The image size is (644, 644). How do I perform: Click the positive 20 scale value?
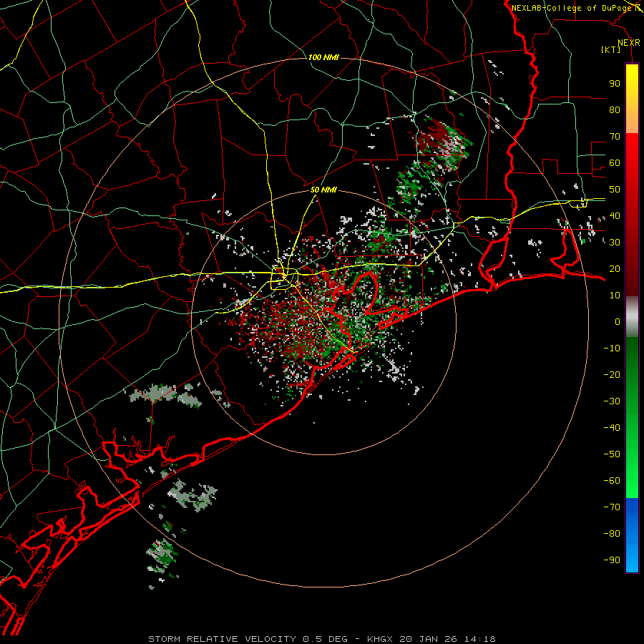pos(615,268)
